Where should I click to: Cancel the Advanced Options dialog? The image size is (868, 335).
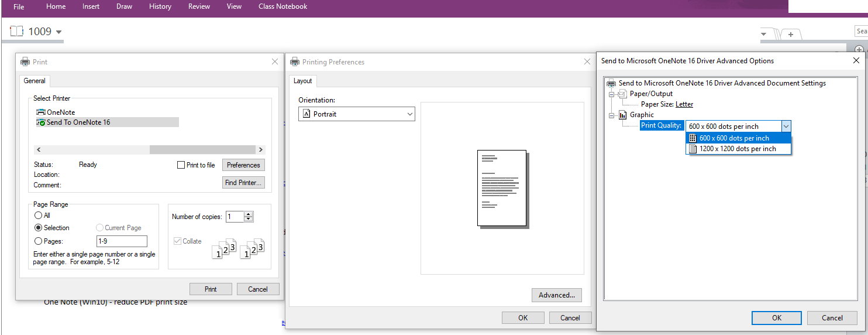point(832,318)
